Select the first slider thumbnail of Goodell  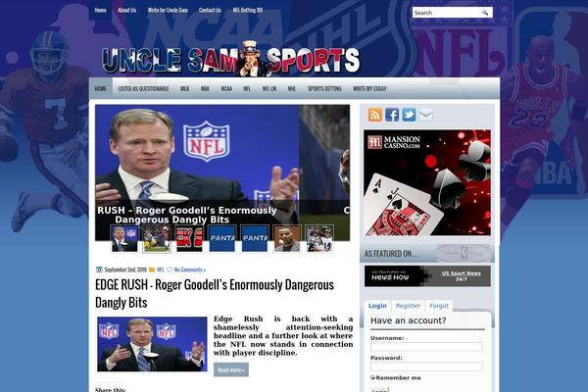coord(124,238)
